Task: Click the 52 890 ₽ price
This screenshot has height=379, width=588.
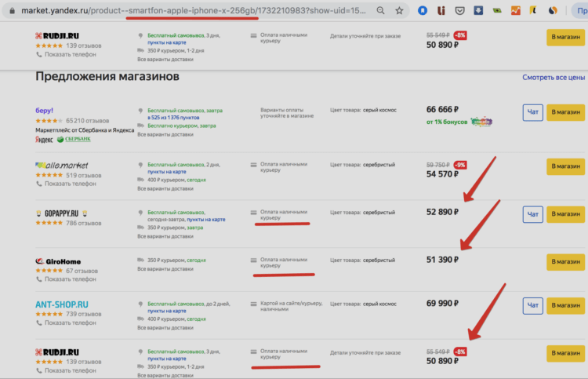Action: tap(442, 212)
